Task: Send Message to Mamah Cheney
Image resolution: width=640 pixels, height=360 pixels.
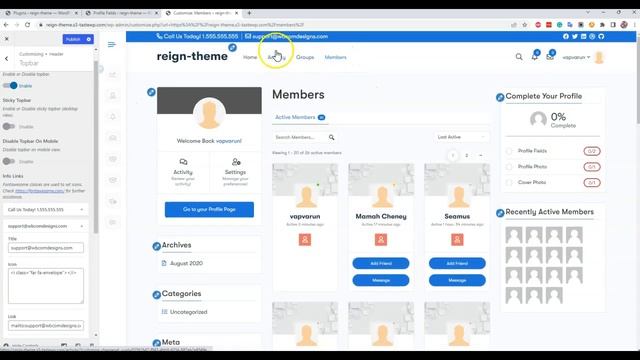Action: pyautogui.click(x=381, y=280)
